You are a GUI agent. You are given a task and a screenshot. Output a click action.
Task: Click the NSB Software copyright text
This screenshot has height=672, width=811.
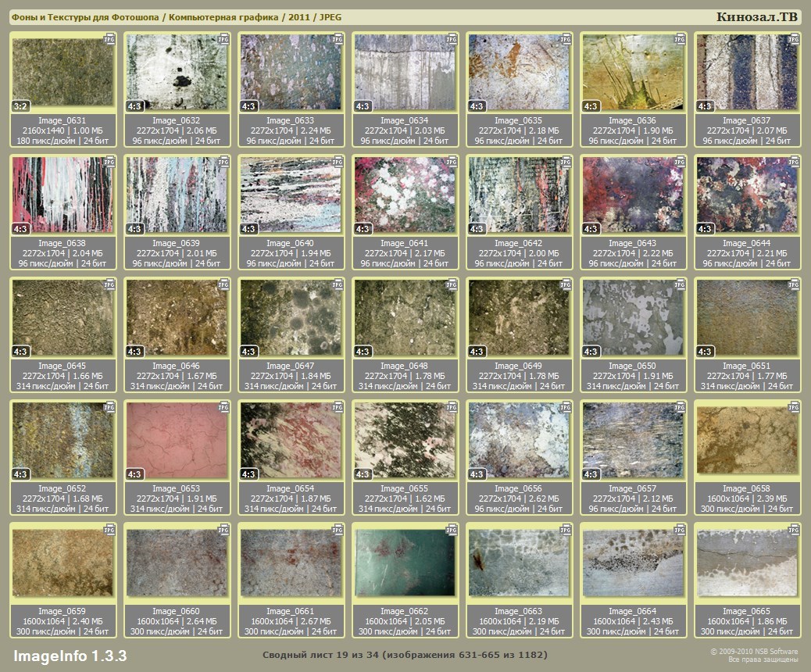(x=754, y=651)
